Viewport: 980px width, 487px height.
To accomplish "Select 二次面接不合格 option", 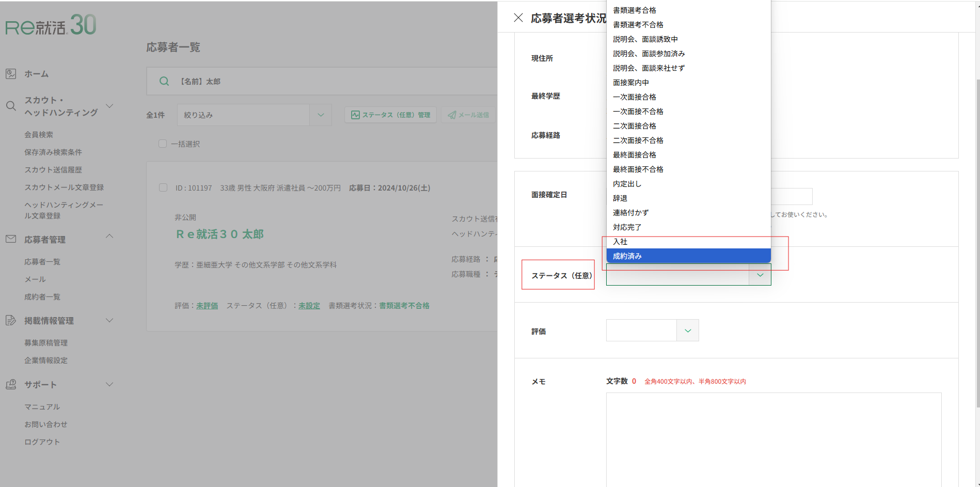I will tap(689, 140).
